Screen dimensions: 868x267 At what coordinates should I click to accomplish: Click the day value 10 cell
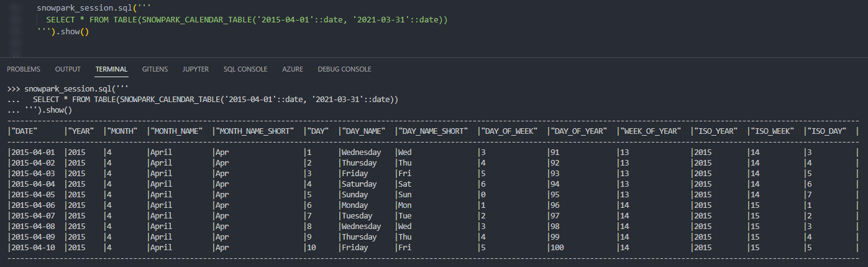point(310,247)
